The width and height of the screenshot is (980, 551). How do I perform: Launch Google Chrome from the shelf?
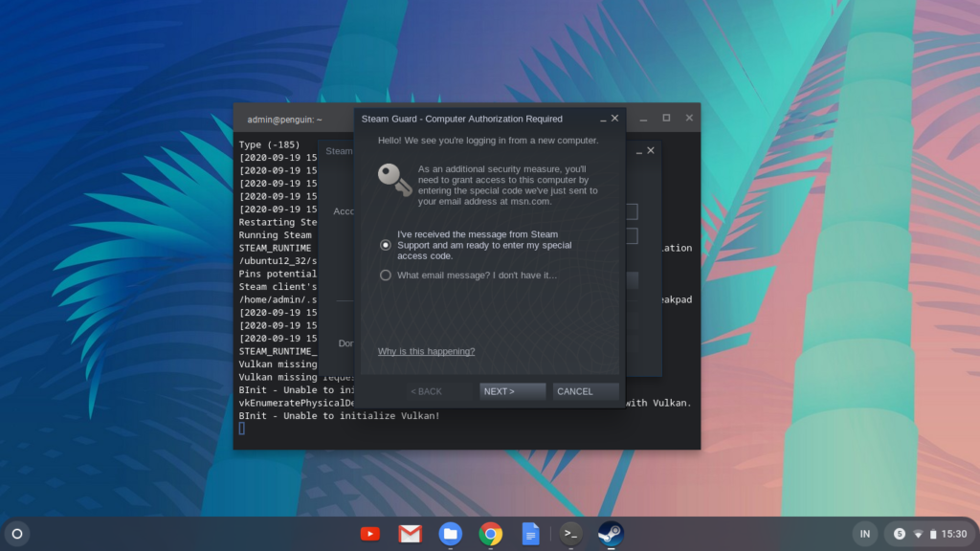tap(491, 534)
